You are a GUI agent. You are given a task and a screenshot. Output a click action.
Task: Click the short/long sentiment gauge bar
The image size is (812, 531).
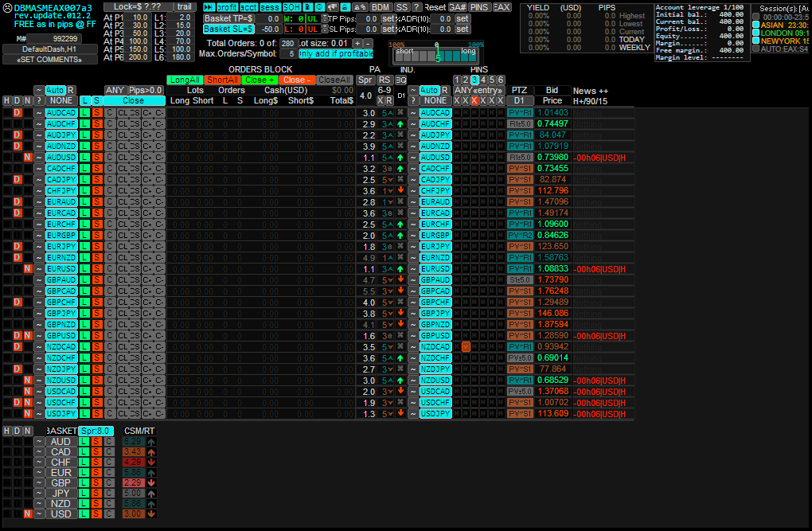(x=436, y=56)
